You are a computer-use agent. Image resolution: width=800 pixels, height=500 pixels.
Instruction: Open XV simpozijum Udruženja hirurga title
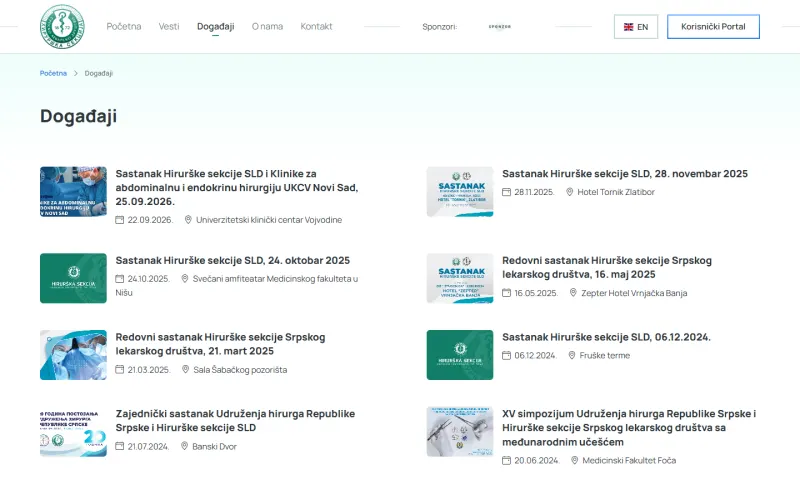(x=629, y=428)
